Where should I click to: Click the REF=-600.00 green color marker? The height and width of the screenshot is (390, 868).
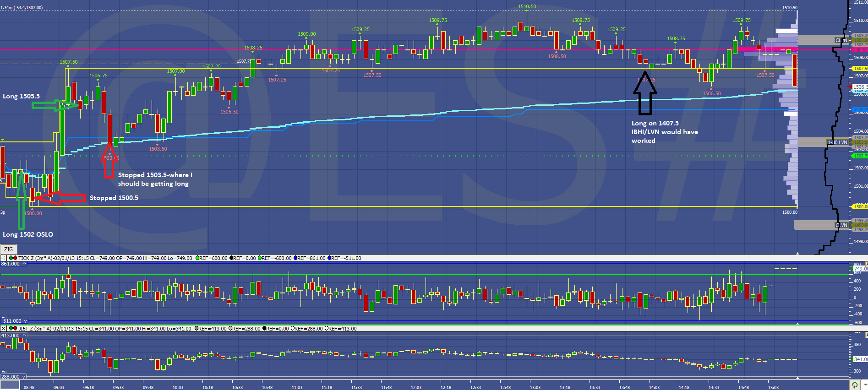pyautogui.click(x=260, y=258)
